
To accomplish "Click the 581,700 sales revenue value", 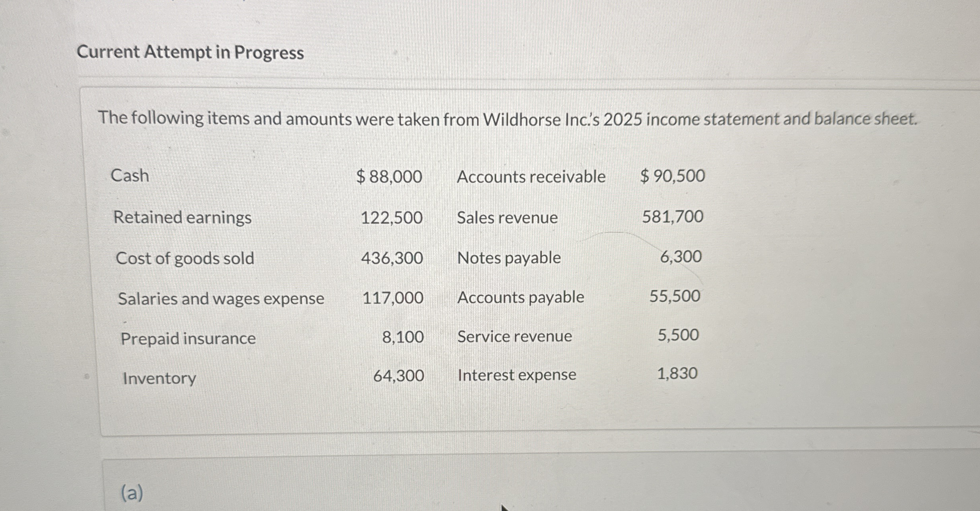I will point(673,217).
